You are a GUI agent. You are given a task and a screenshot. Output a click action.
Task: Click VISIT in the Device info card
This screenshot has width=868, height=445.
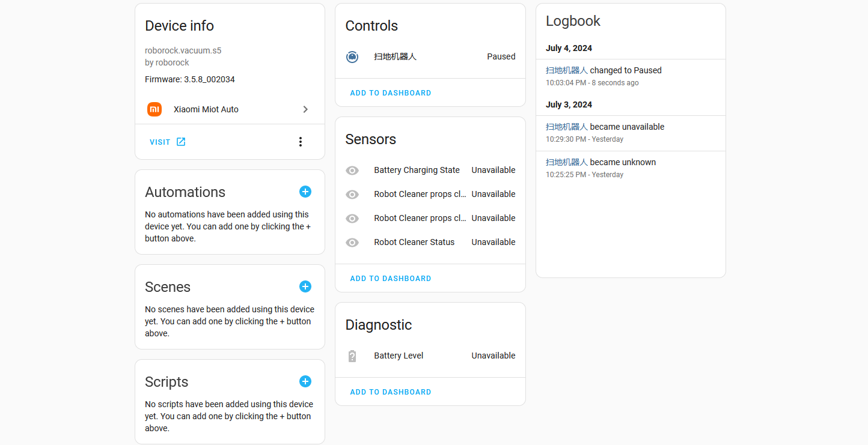pyautogui.click(x=158, y=142)
